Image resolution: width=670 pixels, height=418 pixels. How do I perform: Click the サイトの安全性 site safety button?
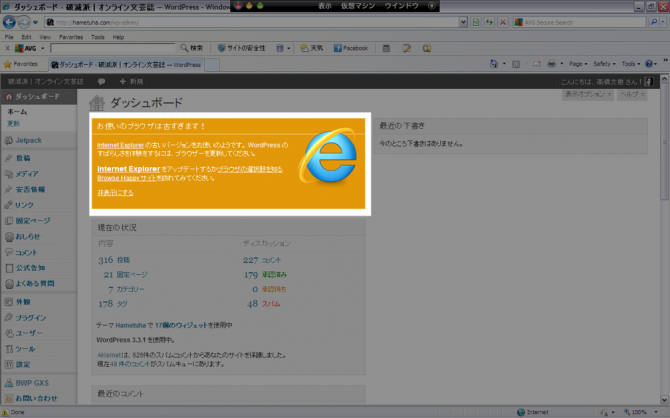[241, 48]
